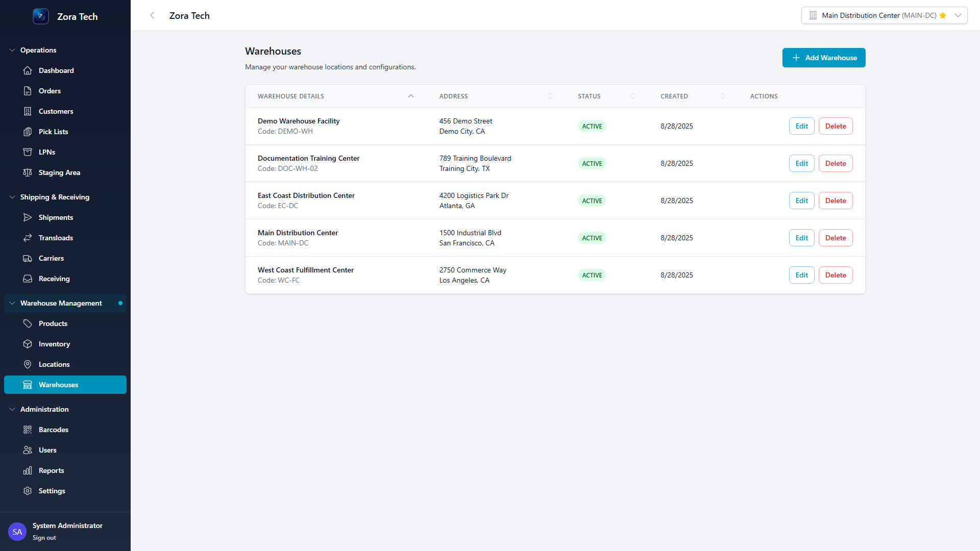
Task: Click the Reports bar chart icon
Action: (28, 470)
